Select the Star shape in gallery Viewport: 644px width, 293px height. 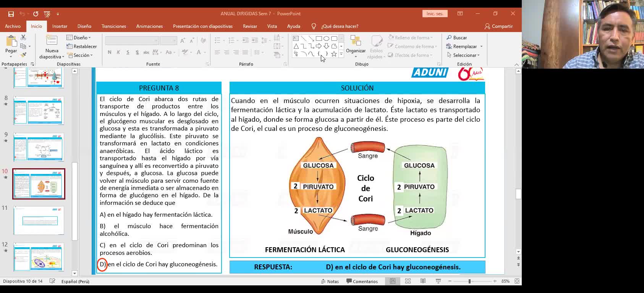coord(334,54)
